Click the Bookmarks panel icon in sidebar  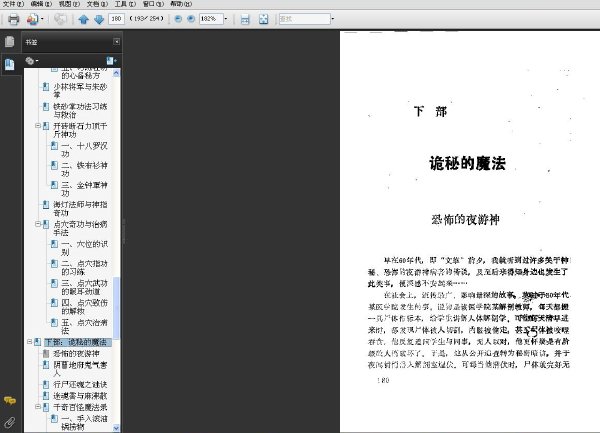pos(10,64)
